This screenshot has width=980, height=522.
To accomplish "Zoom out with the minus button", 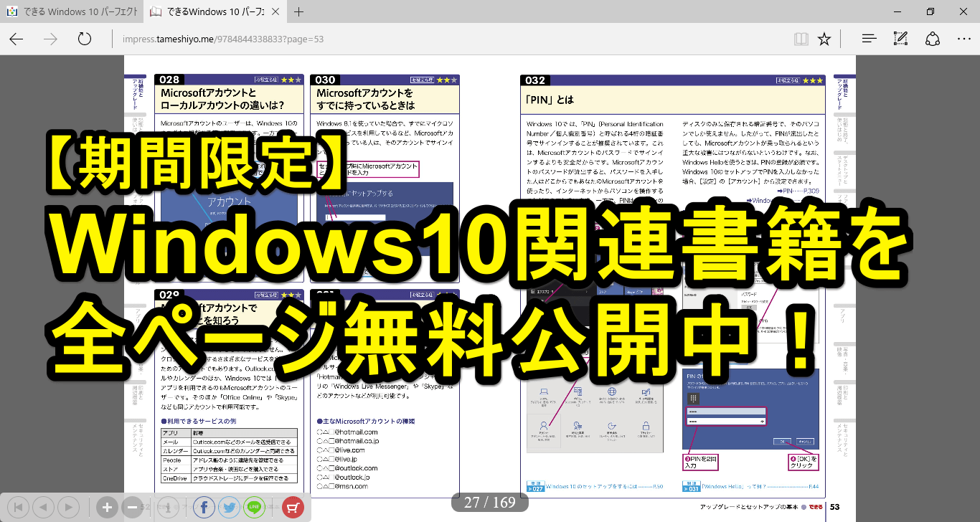I will click(132, 508).
